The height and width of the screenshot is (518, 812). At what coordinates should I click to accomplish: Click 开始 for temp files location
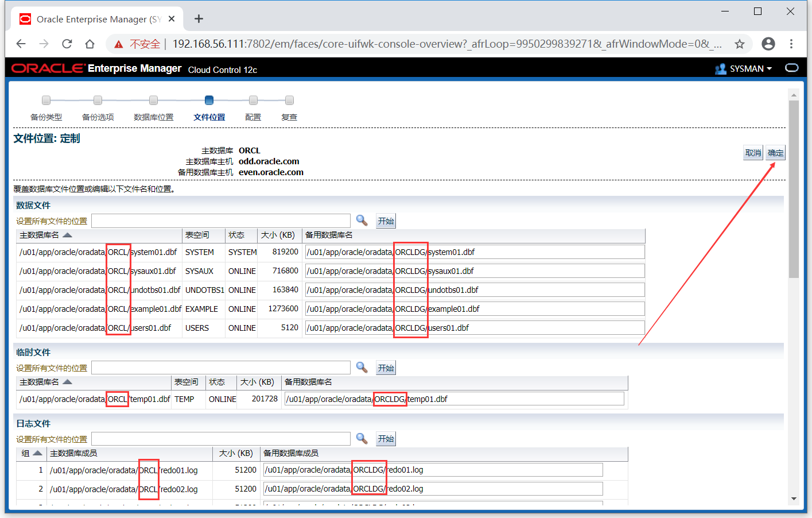pyautogui.click(x=386, y=368)
